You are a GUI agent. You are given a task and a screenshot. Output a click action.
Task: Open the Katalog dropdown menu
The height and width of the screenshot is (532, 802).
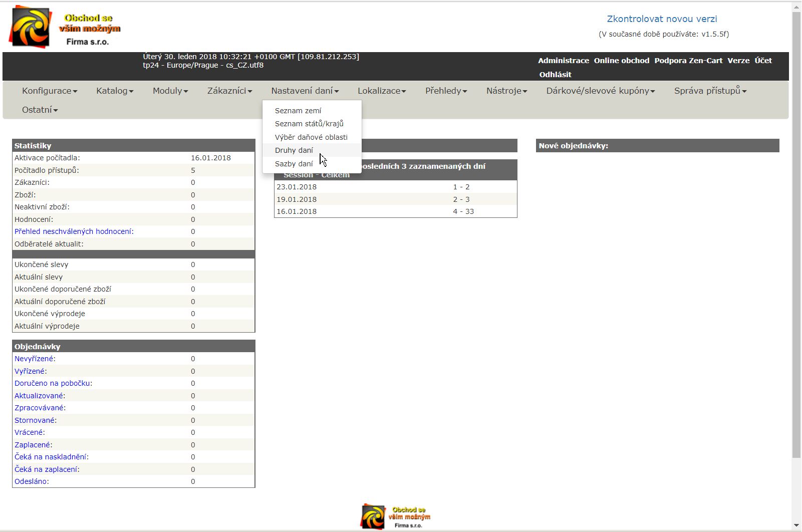[x=115, y=91]
